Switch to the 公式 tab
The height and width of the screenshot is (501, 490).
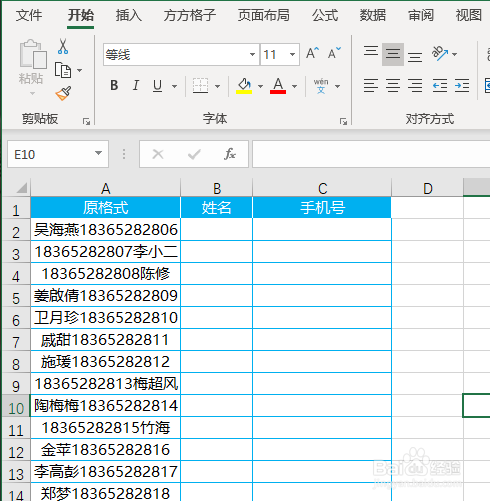pyautogui.click(x=325, y=15)
